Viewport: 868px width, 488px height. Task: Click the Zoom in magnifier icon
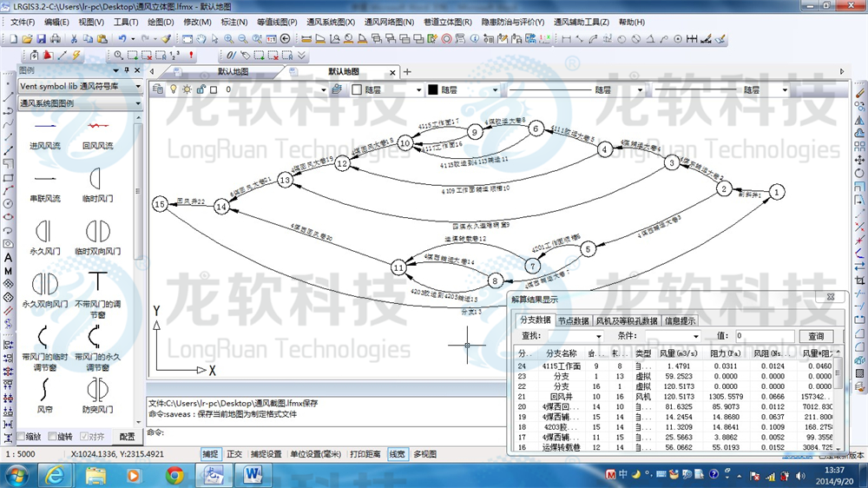pyautogui.click(x=229, y=39)
